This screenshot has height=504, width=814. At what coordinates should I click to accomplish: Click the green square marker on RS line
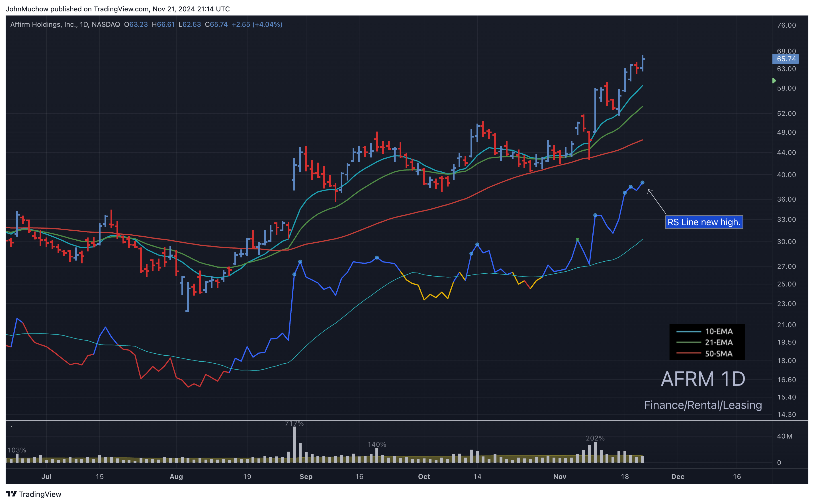577,240
